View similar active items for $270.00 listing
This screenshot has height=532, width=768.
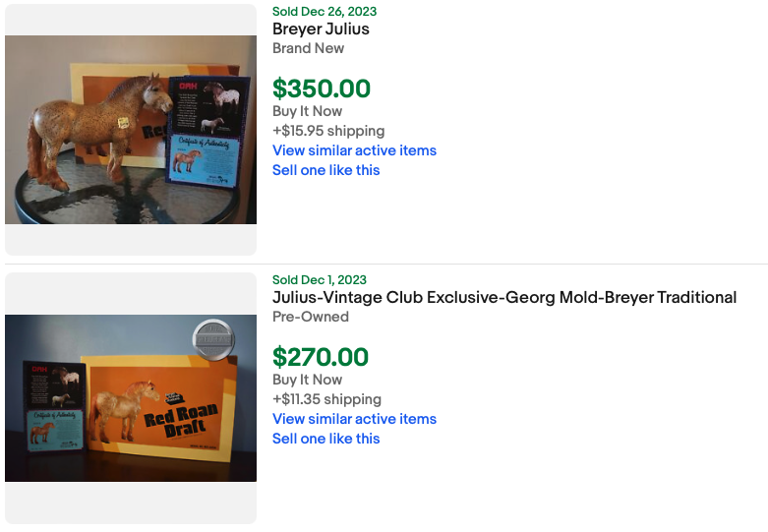click(354, 419)
